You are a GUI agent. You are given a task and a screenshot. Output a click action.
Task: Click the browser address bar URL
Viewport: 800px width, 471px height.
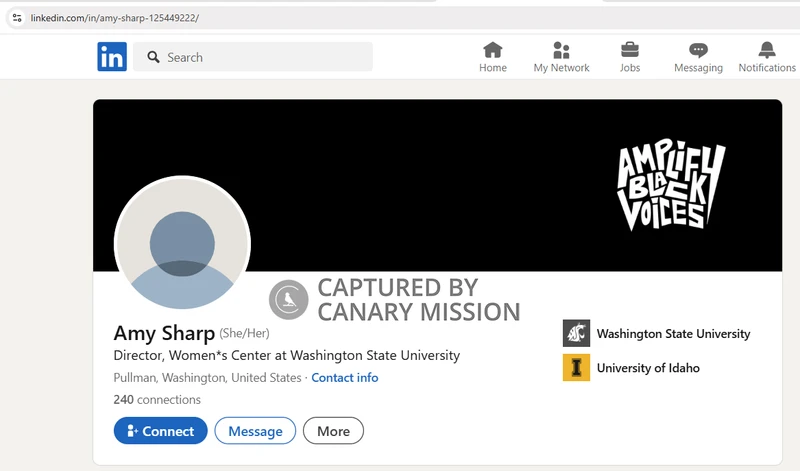click(115, 18)
